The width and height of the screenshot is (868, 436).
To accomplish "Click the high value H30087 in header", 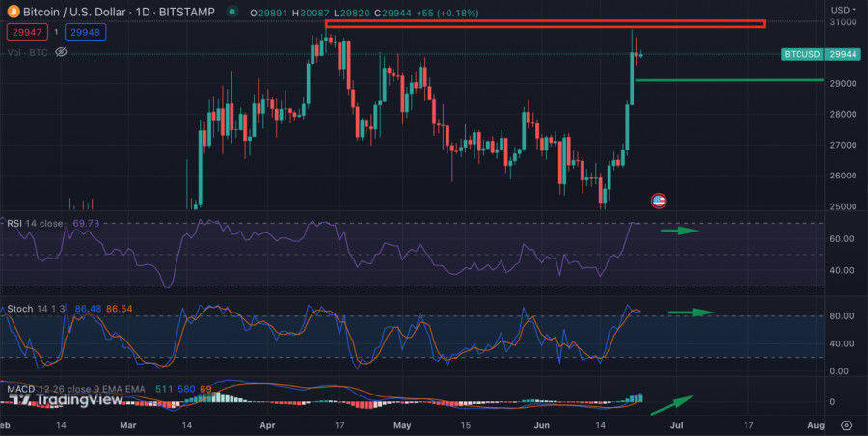I will click(312, 13).
